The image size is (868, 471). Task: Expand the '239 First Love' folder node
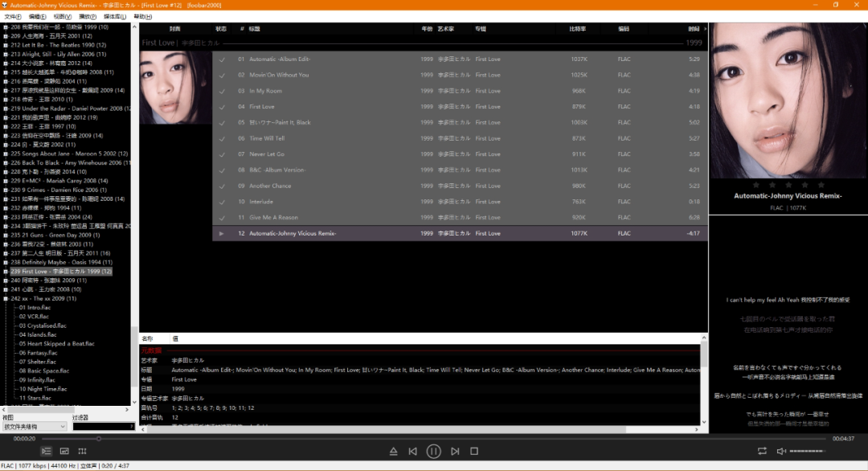pos(6,272)
